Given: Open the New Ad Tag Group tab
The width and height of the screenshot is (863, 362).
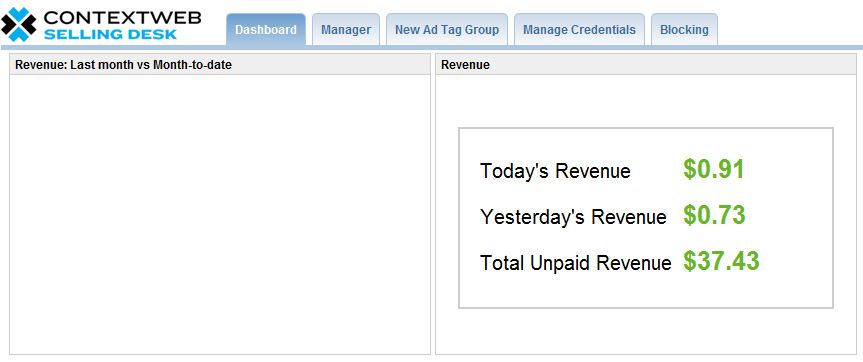Looking at the screenshot, I should coord(447,30).
